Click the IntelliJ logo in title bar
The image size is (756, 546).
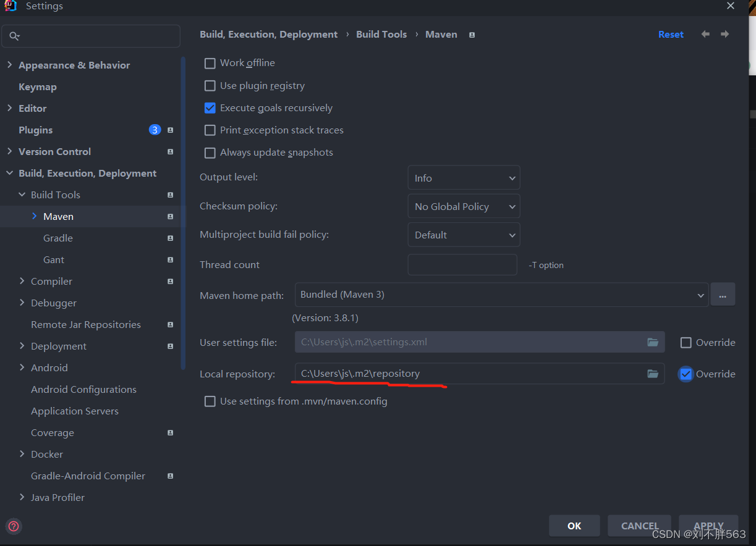coord(11,6)
